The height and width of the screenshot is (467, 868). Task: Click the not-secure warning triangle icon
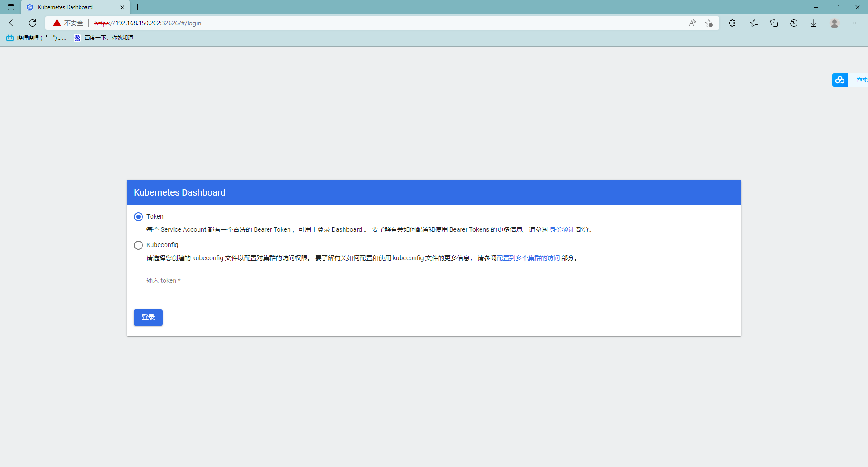[57, 23]
